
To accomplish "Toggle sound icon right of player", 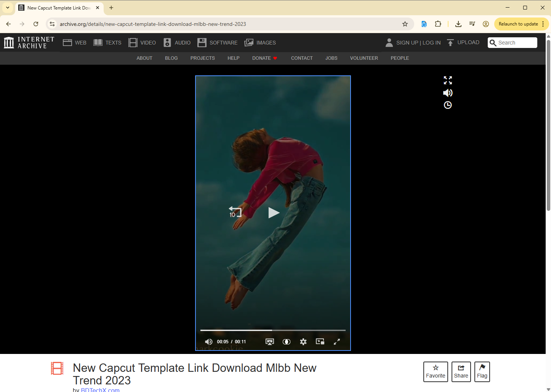I will click(x=448, y=93).
